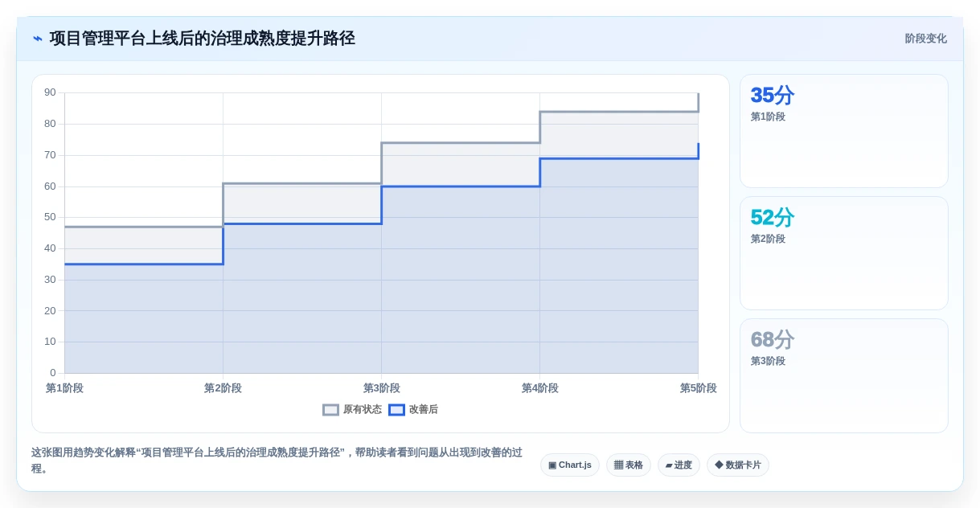Click the 90 y-axis tick label
The image size is (980, 508).
(50, 92)
